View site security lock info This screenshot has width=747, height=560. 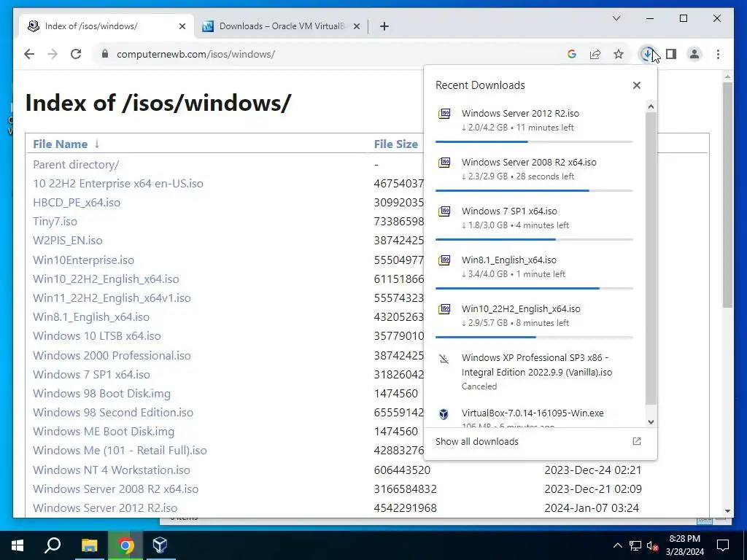coord(105,54)
